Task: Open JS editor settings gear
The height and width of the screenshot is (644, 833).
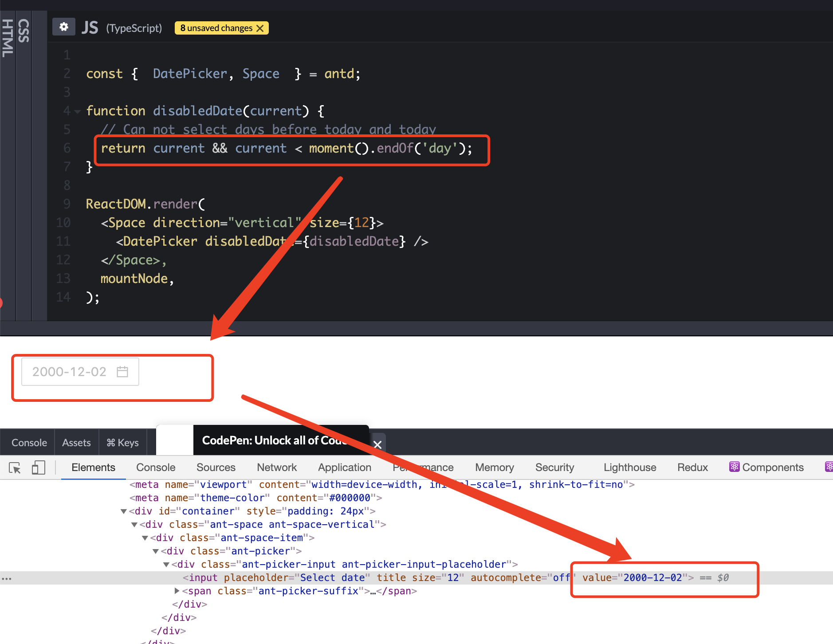Action: tap(64, 27)
